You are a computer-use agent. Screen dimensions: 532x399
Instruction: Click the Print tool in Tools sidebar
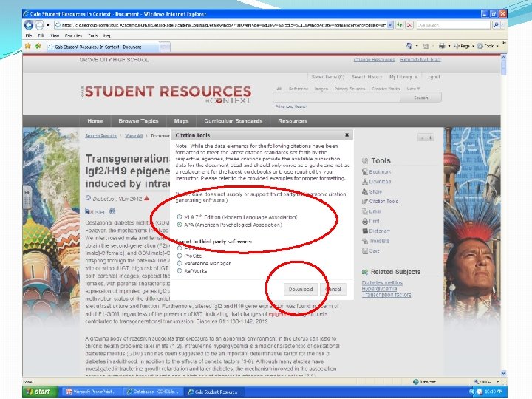pyautogui.click(x=371, y=221)
